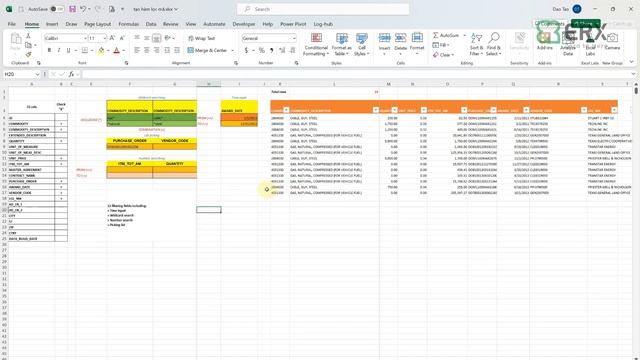
Task: Decrease font size with smaller A
Action: tap(122, 38)
